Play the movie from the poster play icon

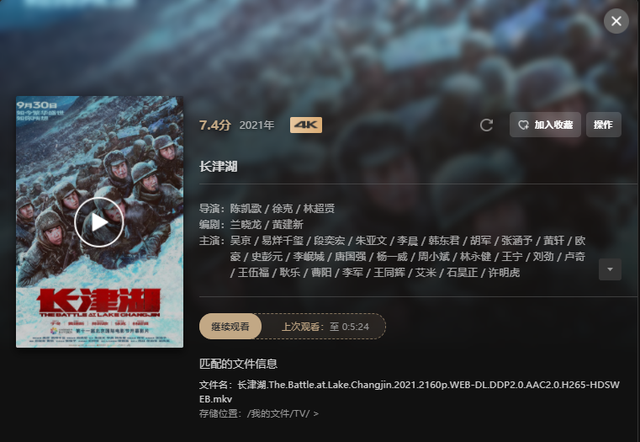tap(99, 222)
